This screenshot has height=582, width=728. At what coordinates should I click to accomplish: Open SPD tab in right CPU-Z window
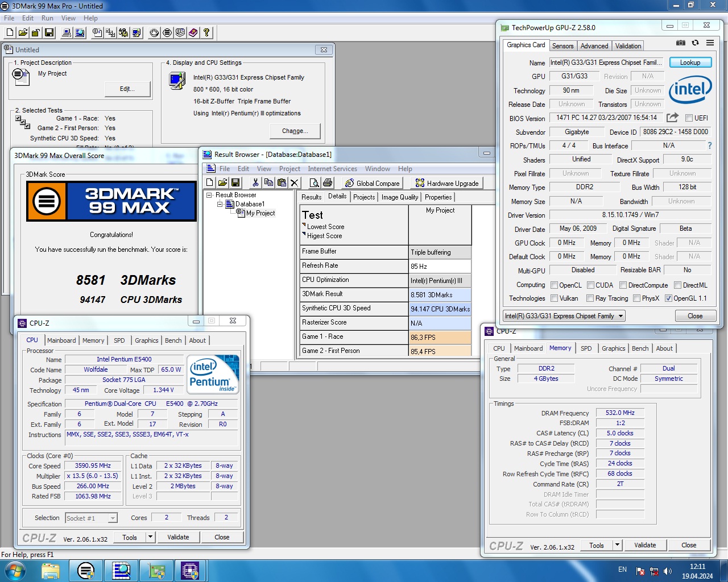coord(586,348)
